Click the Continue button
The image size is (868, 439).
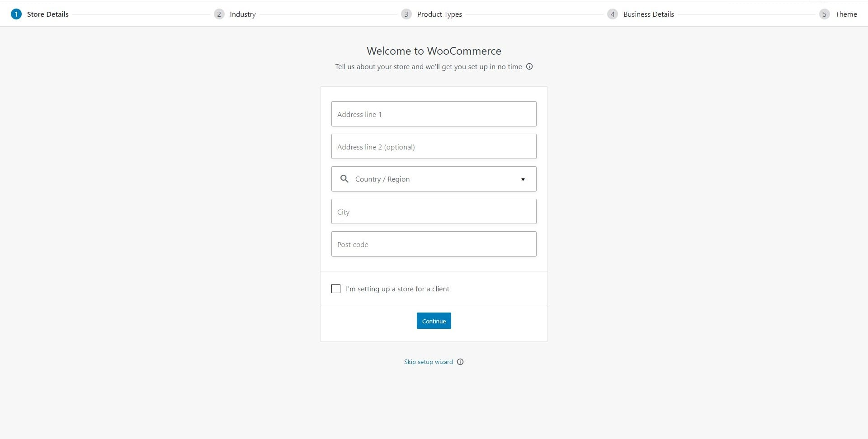434,321
